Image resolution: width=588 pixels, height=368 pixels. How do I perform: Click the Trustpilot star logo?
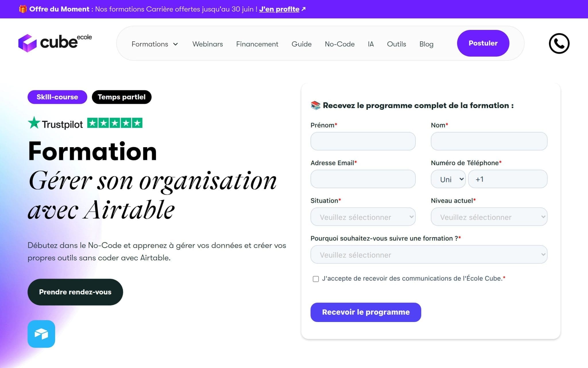[34, 123]
